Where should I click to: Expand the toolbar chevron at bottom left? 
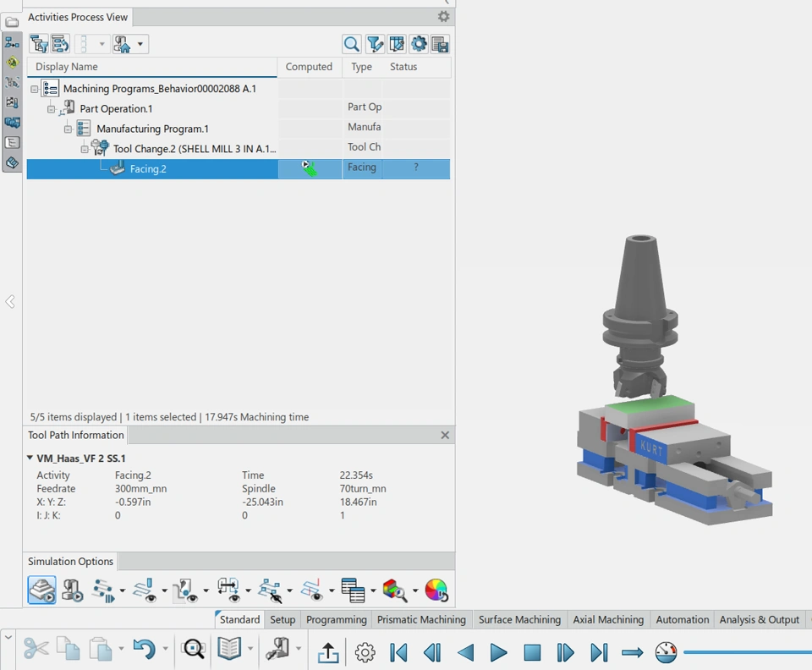point(8,637)
